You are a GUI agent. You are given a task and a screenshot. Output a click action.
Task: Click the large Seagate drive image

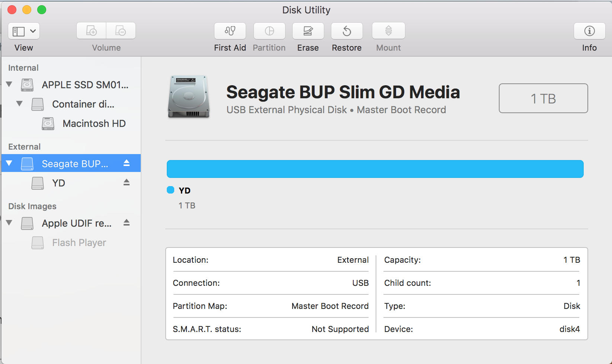coord(189,97)
